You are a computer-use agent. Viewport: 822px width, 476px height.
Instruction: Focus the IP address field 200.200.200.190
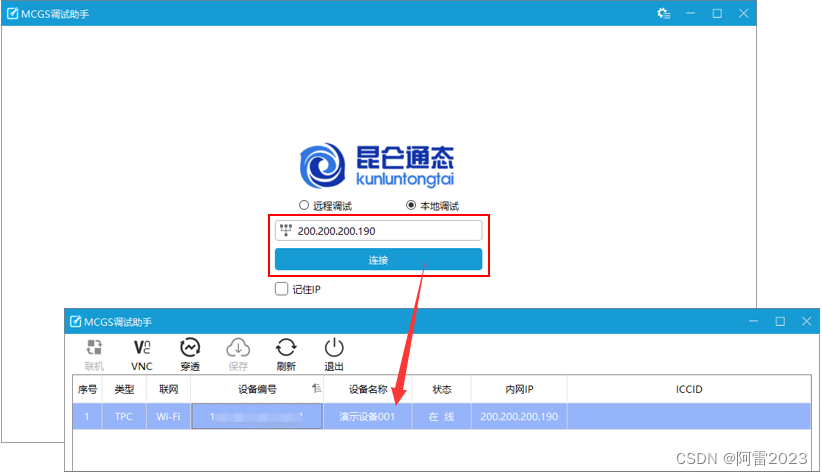(378, 231)
